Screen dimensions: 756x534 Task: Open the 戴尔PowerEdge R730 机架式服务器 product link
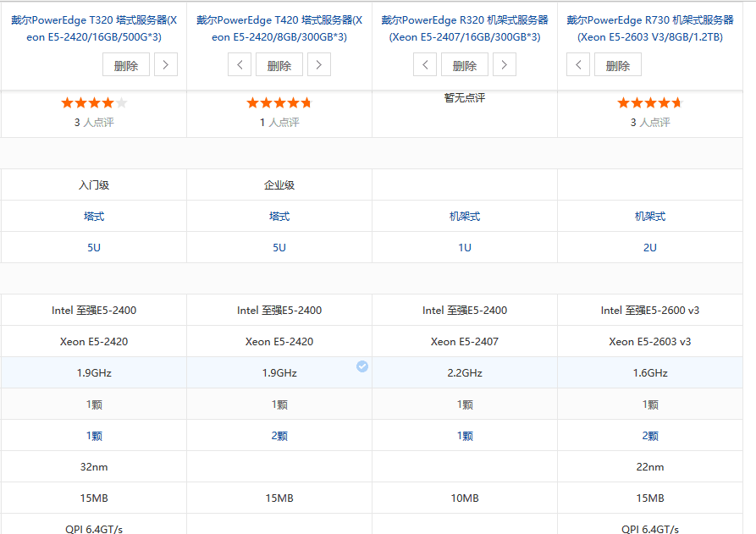click(650, 29)
